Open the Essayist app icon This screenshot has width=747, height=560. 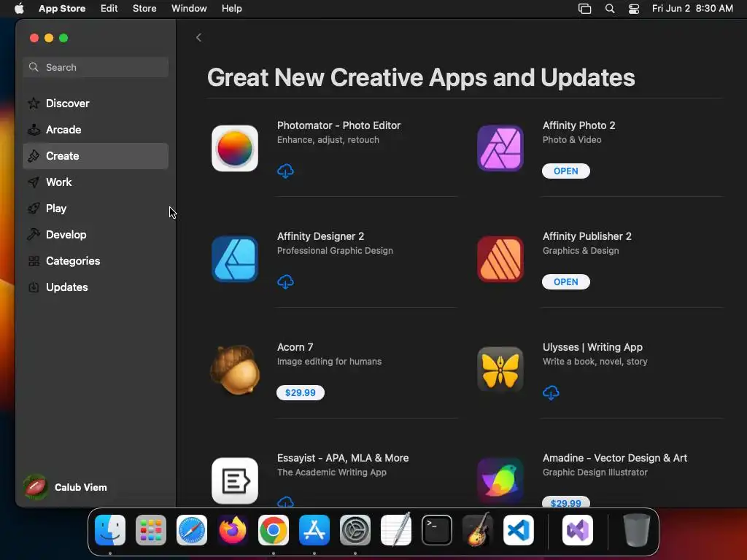[235, 481]
